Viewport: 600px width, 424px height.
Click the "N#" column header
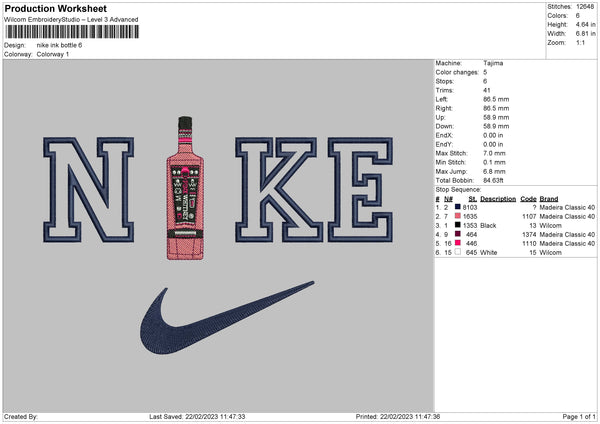[448, 199]
